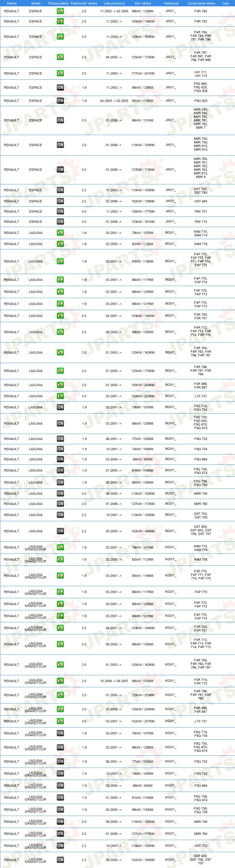Screen dimensions: 235x868
Task: Click the PB icon for Laguna 1.6 K4M 716 BG0/1_
Action: pos(60,244)
